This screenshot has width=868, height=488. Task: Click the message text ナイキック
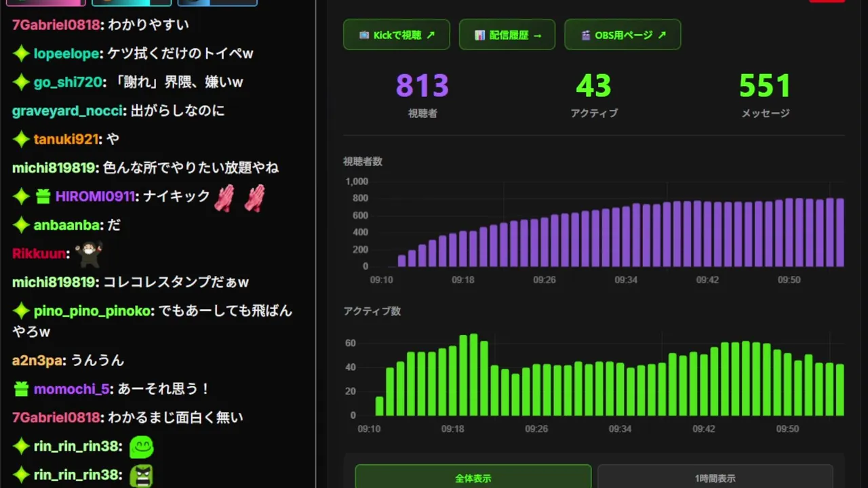point(176,197)
